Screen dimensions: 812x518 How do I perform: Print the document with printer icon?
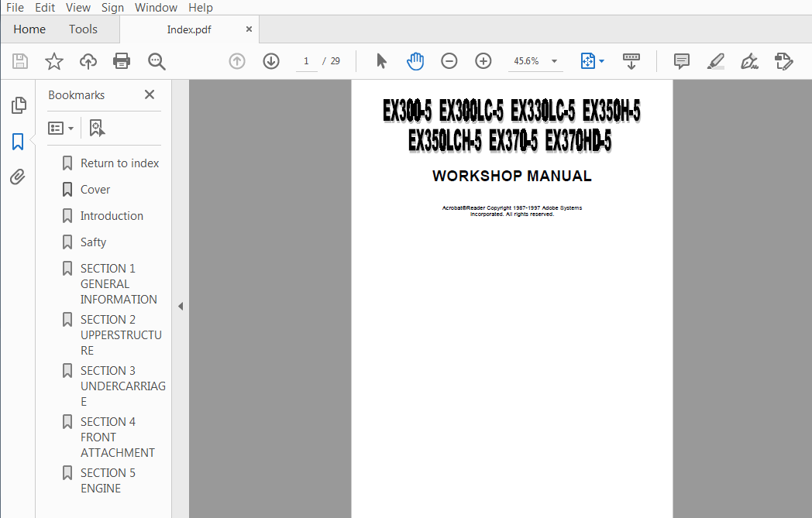click(x=122, y=61)
